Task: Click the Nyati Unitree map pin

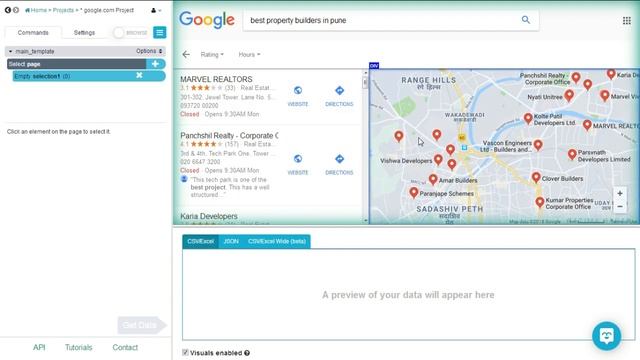Action: [x=569, y=96]
